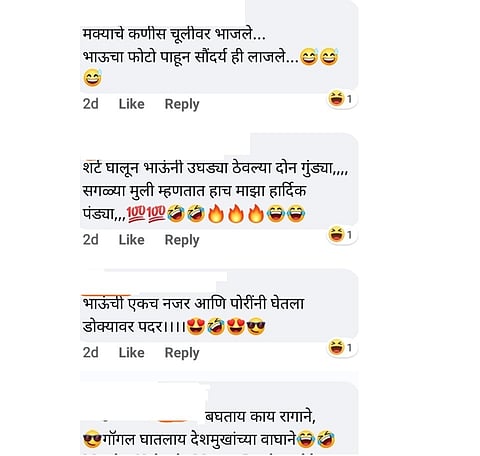The height and width of the screenshot is (456, 480).
Task: Open haha reaction count on third comment
Action: pyautogui.click(x=341, y=348)
